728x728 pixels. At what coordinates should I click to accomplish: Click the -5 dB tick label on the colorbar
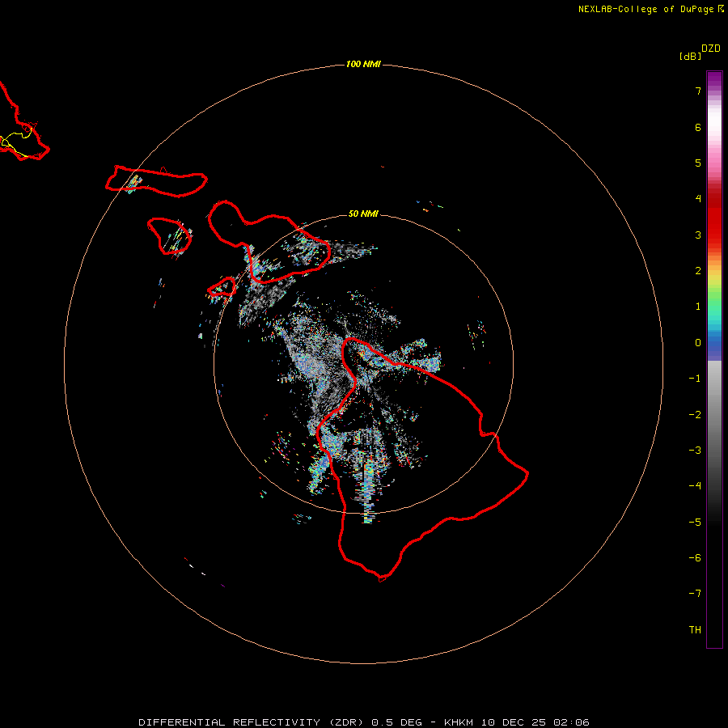tap(695, 523)
